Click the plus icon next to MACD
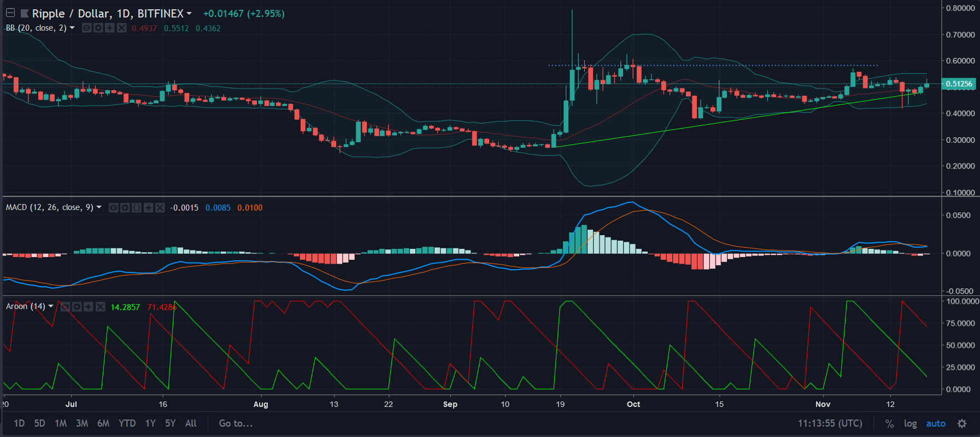The width and height of the screenshot is (980, 437). point(148,208)
